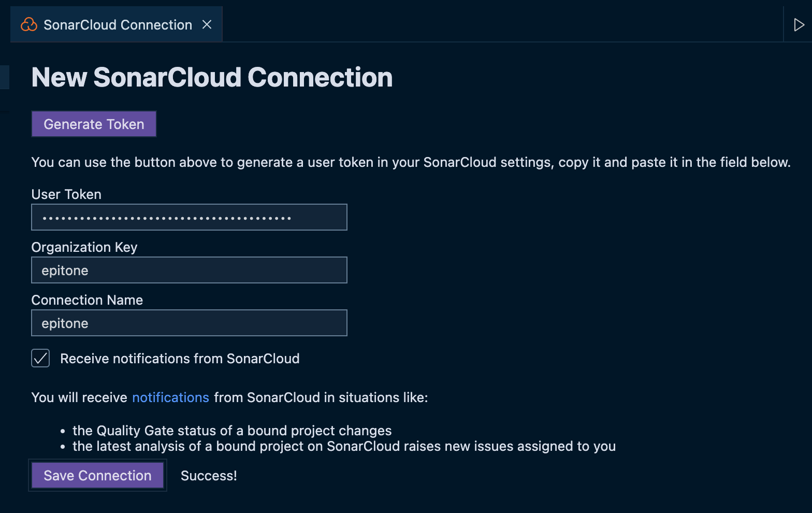Viewport: 812px width, 513px height.
Task: Uncheck Receive notifications from SonarCloud checkbox
Action: click(40, 358)
